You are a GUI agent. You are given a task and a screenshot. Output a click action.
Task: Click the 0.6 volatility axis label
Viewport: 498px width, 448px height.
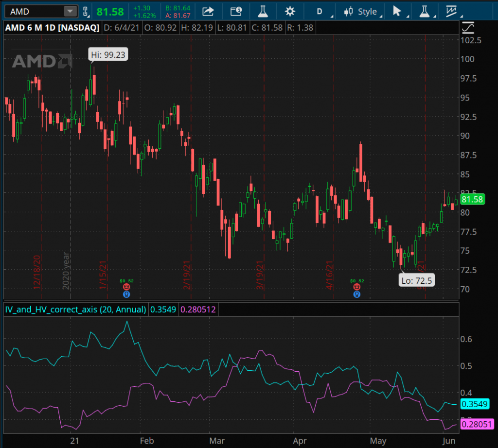pos(466,339)
